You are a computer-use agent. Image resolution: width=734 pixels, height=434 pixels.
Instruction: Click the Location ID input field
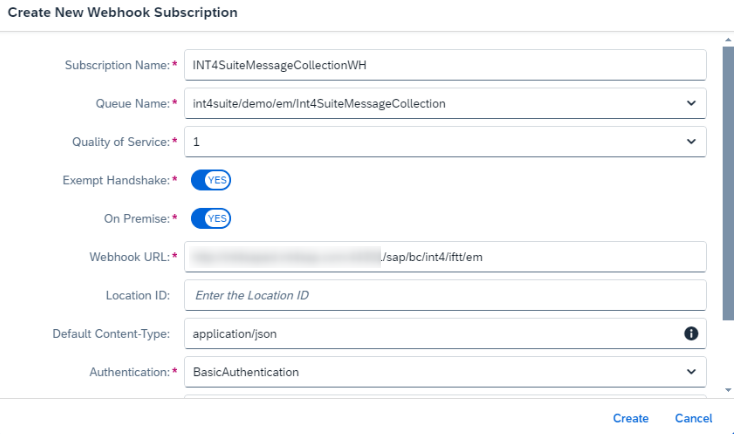tap(445, 295)
